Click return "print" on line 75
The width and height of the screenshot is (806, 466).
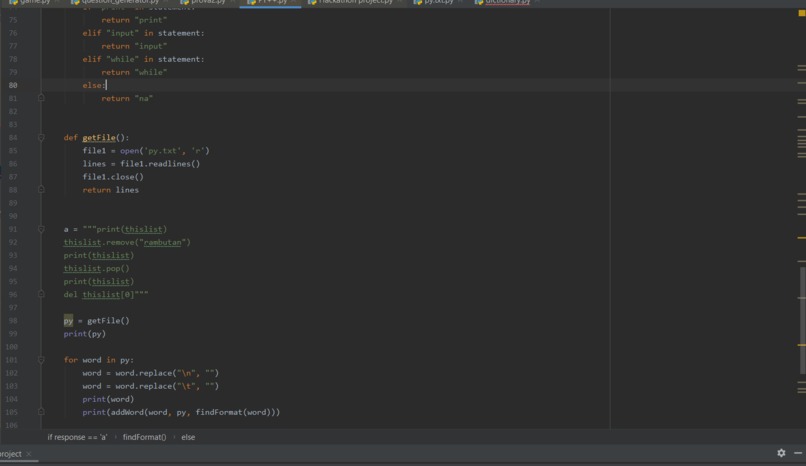[x=134, y=20]
